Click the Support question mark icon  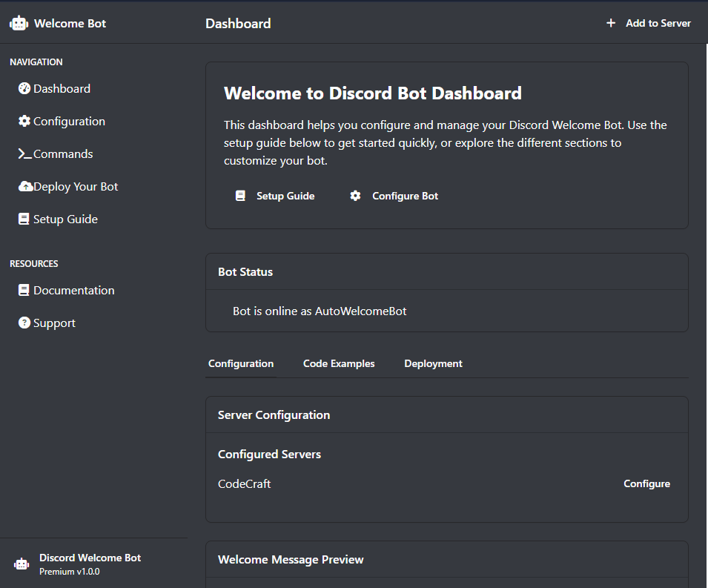(x=24, y=323)
